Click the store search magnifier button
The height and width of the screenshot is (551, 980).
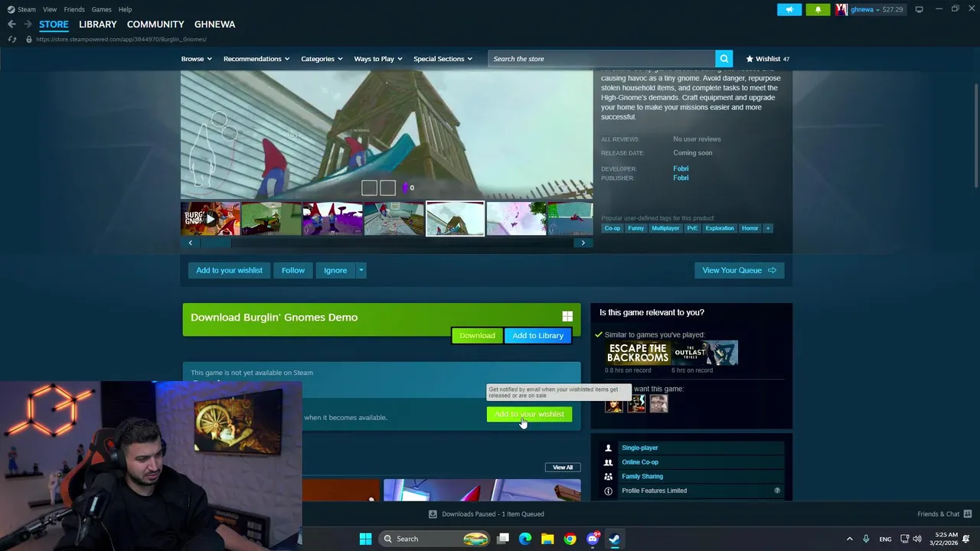pyautogui.click(x=724, y=59)
